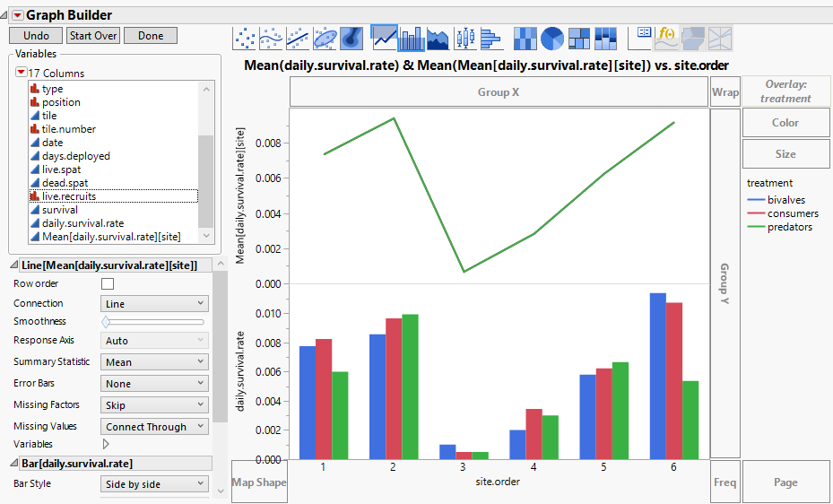Toggle the Row order checkbox
833x504 pixels.
click(108, 283)
